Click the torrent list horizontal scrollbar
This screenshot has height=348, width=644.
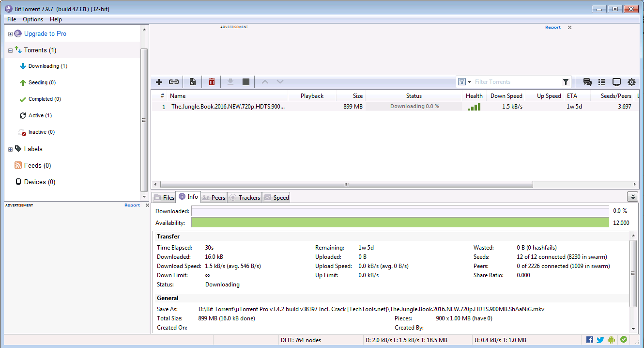[346, 185]
